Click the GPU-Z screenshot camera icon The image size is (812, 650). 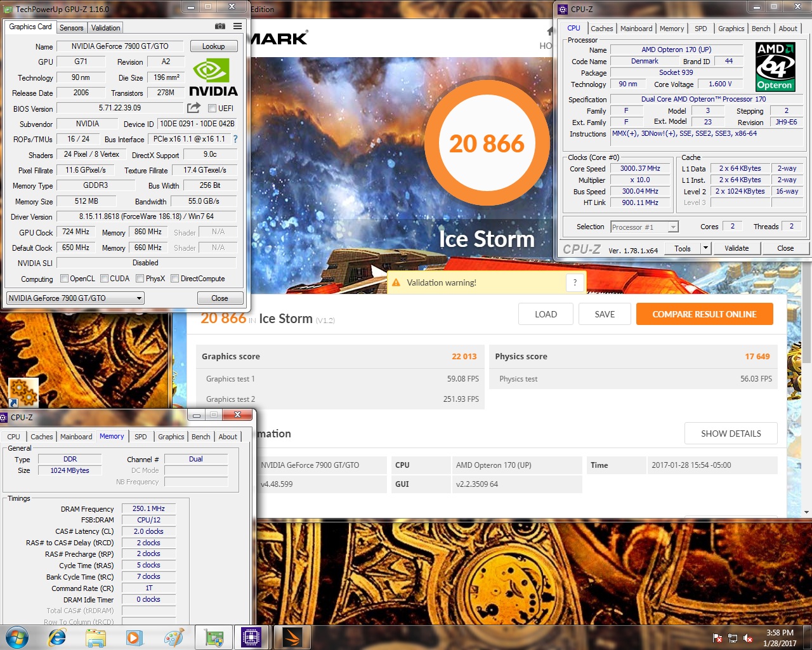[x=220, y=27]
